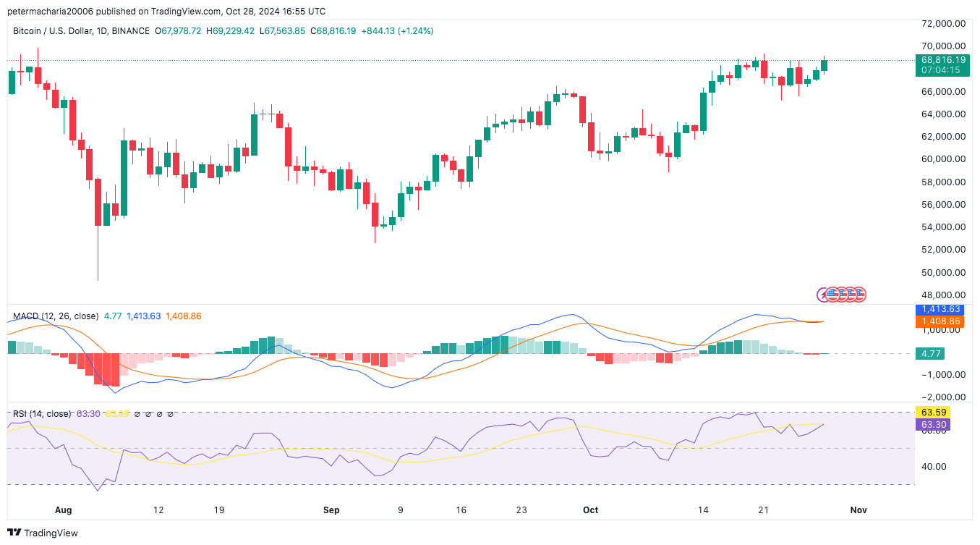980x545 pixels.
Task: Click the 16 date label on time axis
Action: click(461, 510)
